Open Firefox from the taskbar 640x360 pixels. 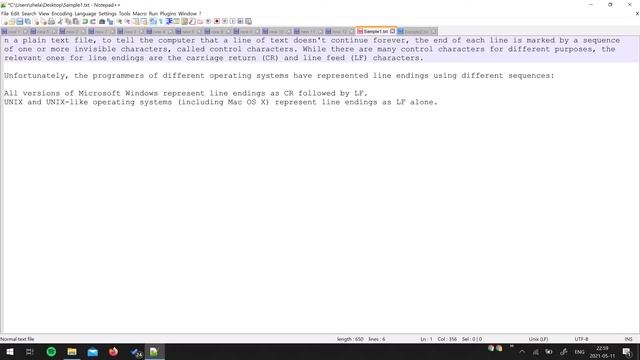pyautogui.click(x=113, y=352)
